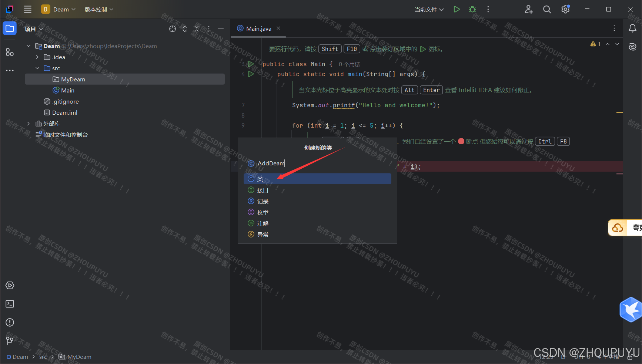Select Exception option in new class popup
Screen dimensions: 642x364
click(x=317, y=235)
